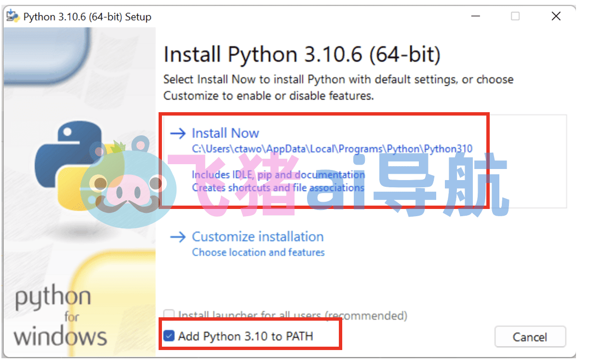589x364 pixels.
Task: Toggle Install launcher for all users checkbox
Action: pos(169,315)
